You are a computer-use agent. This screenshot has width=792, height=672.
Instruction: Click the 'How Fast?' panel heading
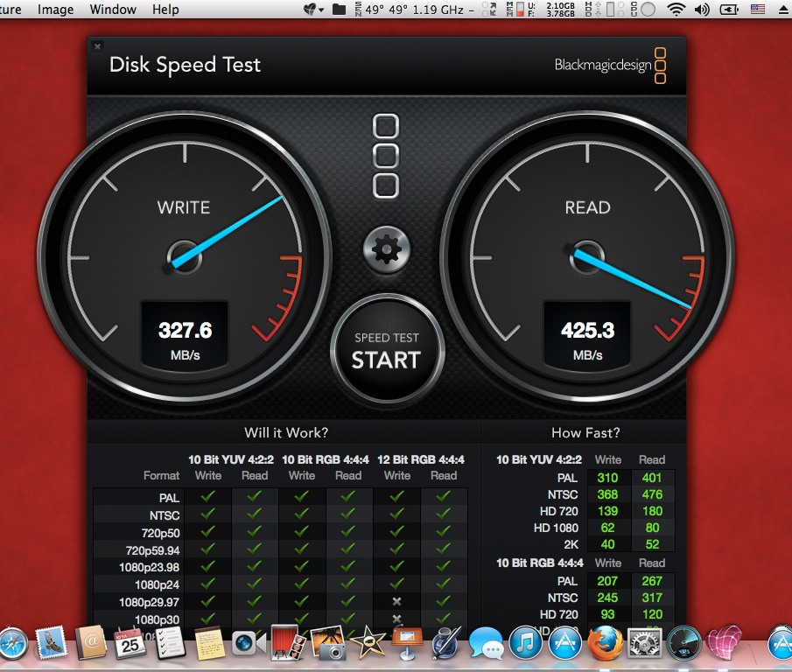click(585, 432)
